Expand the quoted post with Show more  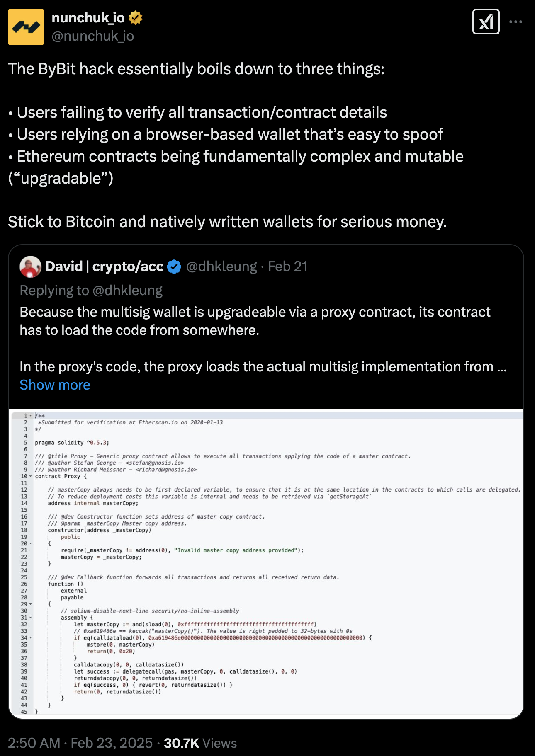click(x=55, y=385)
